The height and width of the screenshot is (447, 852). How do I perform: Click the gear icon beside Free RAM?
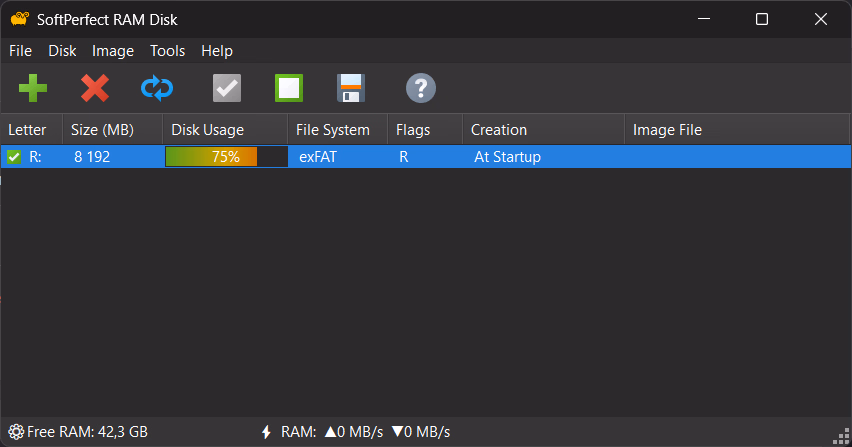[x=15, y=432]
